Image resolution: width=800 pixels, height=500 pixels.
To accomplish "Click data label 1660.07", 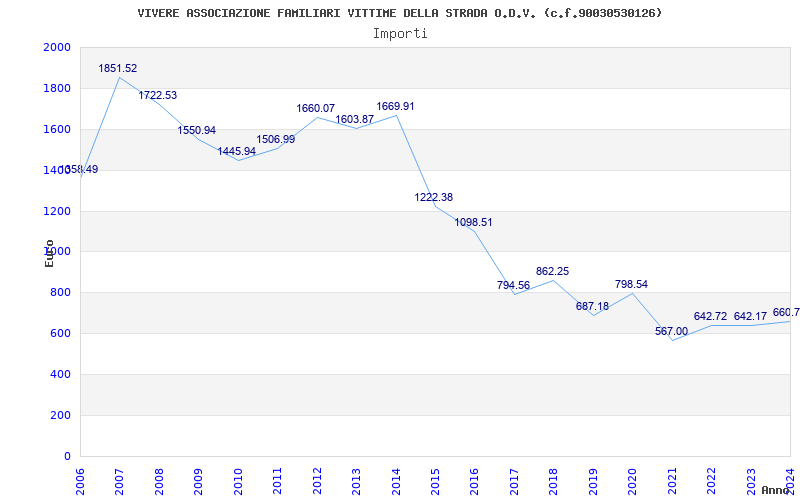I will click(x=316, y=109).
